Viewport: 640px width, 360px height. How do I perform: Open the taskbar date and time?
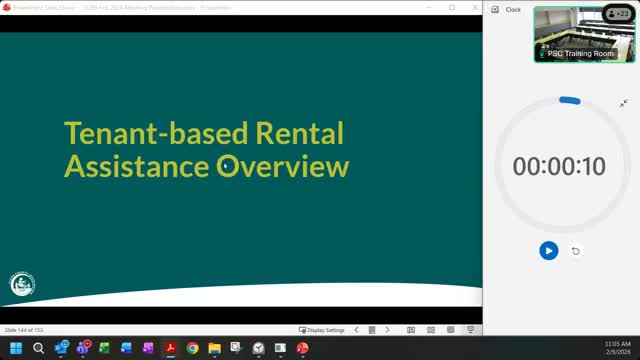pyautogui.click(x=618, y=348)
